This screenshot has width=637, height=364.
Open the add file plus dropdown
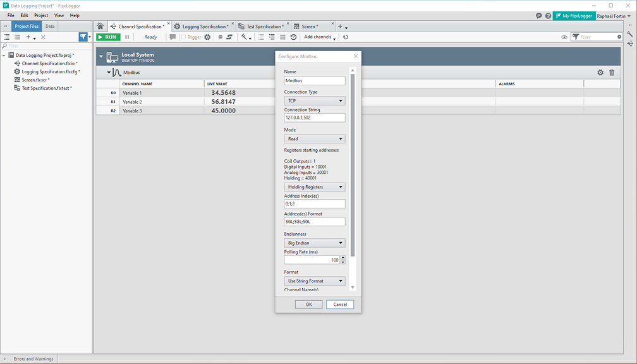tap(30, 37)
